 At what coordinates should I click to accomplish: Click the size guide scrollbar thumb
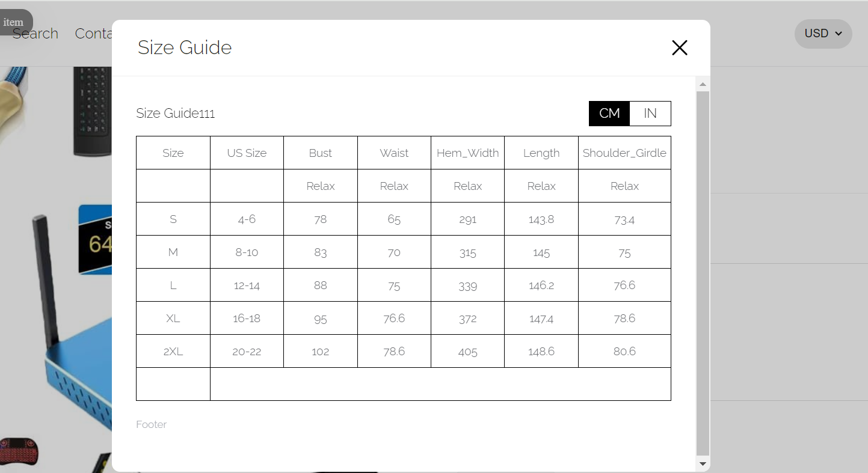pos(702,273)
